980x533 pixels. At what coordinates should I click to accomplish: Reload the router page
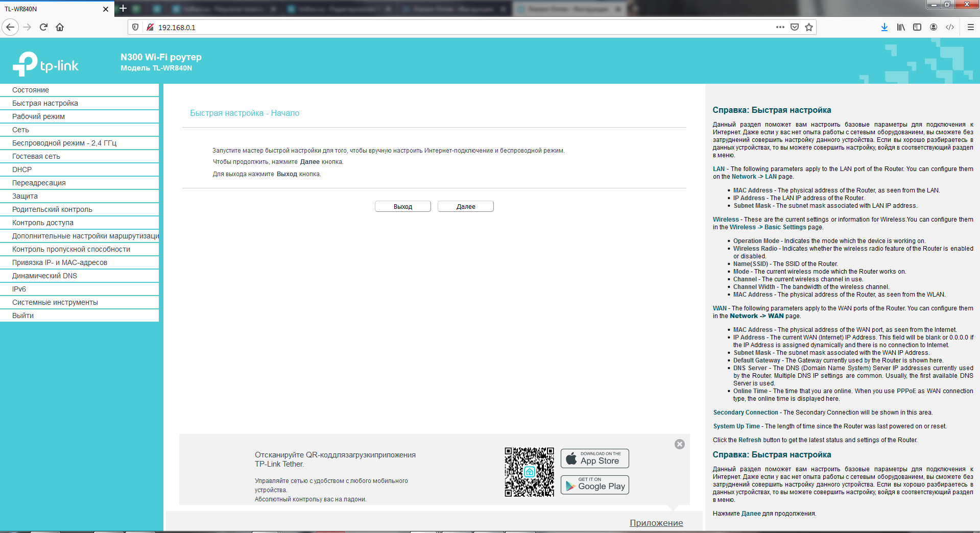tap(43, 27)
